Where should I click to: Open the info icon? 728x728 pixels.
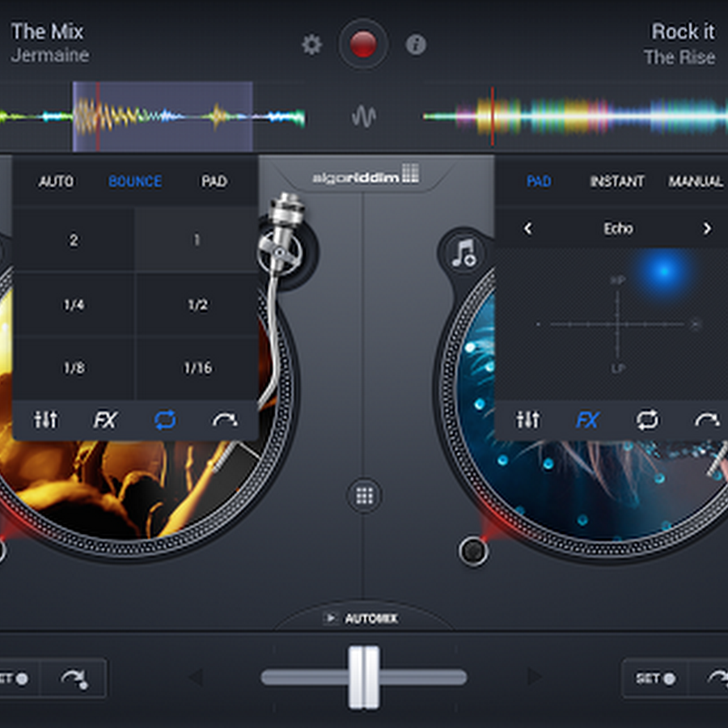pos(416,44)
